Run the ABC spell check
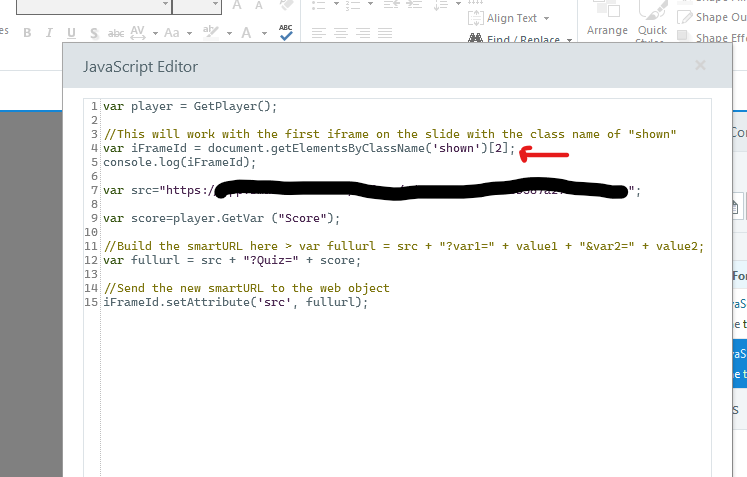Image resolution: width=747 pixels, height=477 pixels. [286, 32]
